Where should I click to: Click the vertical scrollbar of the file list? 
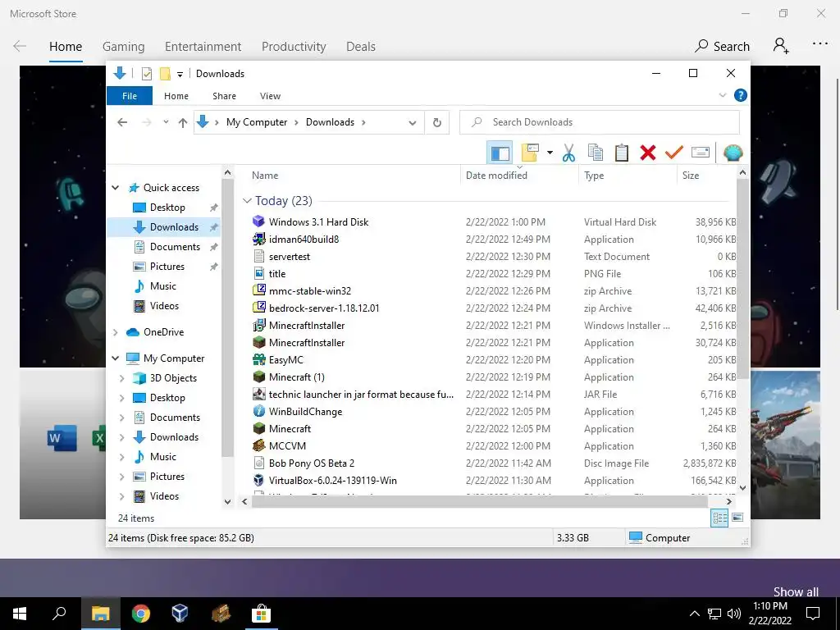tap(742, 279)
